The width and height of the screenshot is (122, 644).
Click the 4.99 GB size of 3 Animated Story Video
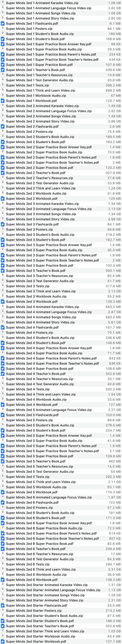114,219
